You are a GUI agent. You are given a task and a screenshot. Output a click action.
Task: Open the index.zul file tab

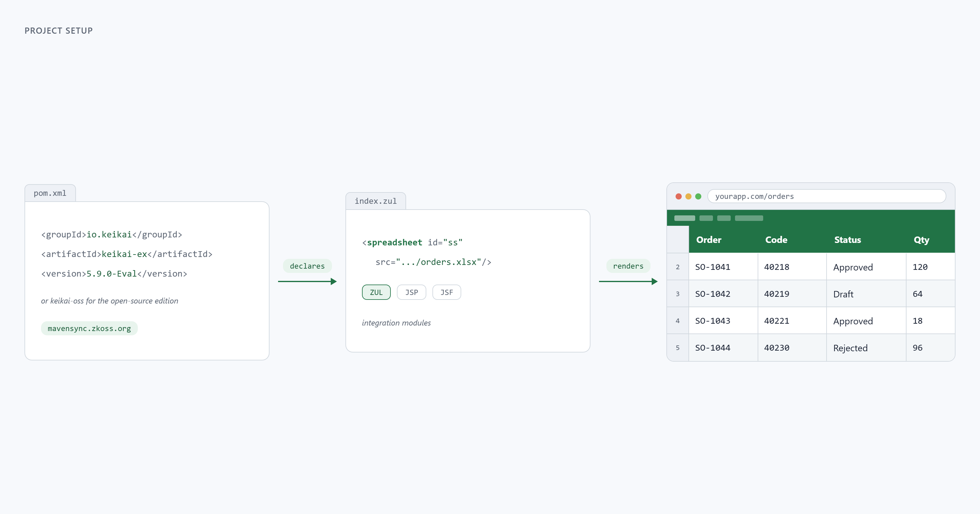tap(375, 201)
